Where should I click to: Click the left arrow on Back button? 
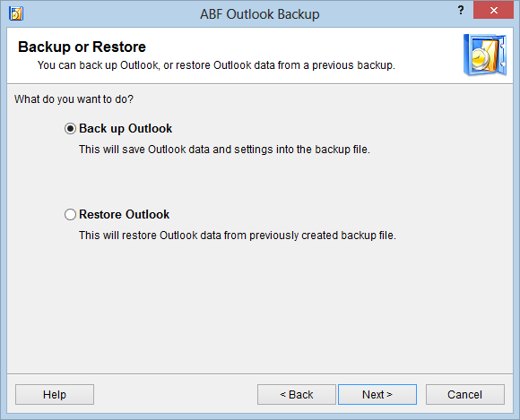click(283, 394)
